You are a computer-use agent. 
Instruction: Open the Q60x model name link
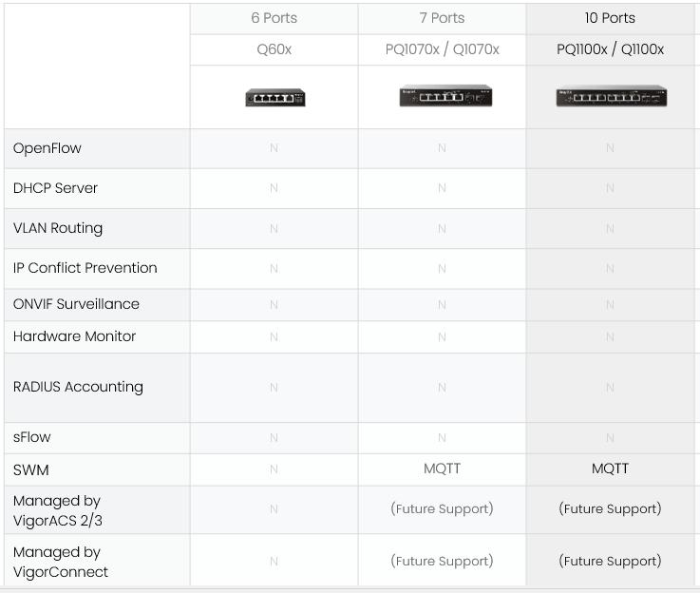pos(274,49)
